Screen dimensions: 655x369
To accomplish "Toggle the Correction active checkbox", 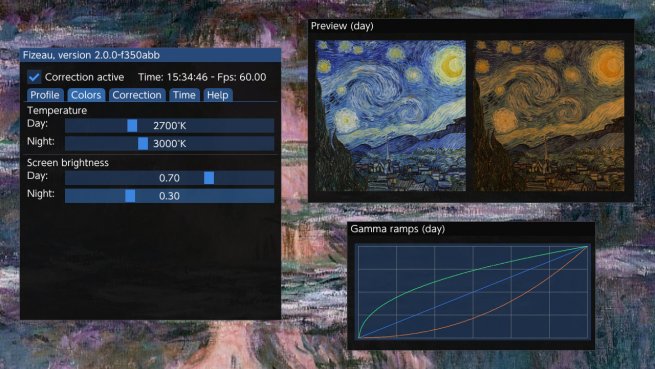I will [34, 77].
